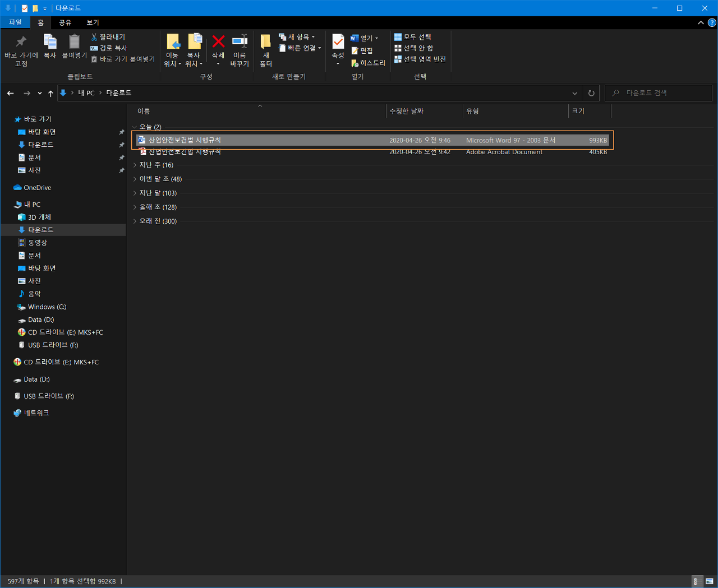Open address bar history dropdown
This screenshot has width=718, height=588.
(574, 93)
